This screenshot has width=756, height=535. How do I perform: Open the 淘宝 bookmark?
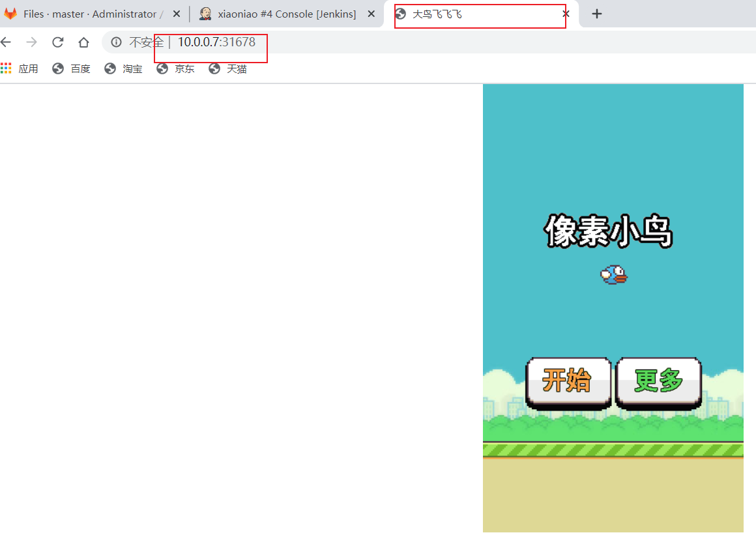(x=124, y=68)
